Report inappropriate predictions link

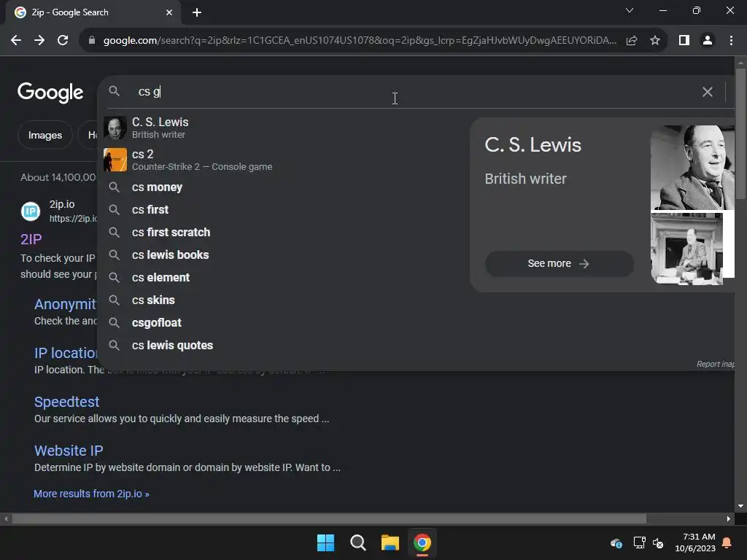point(715,364)
